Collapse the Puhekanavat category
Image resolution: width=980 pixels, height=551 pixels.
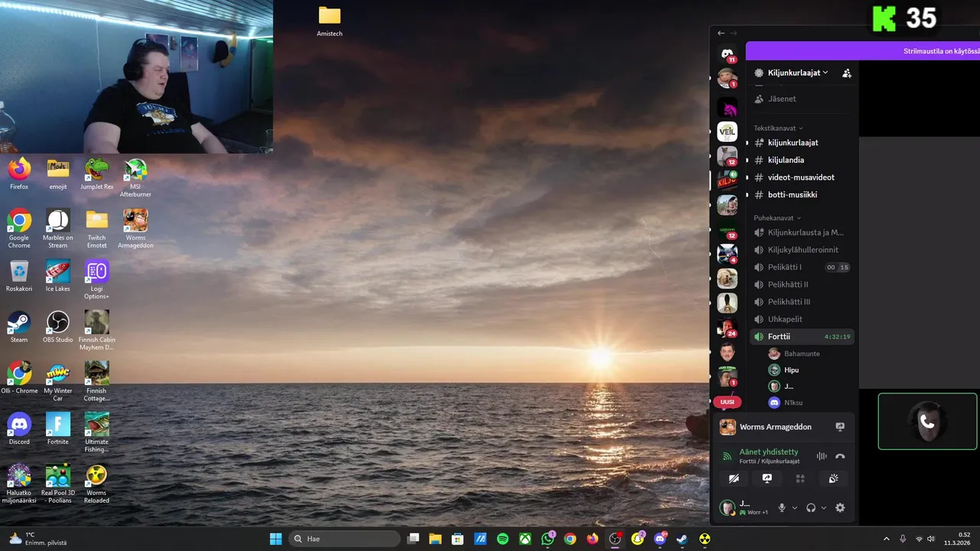click(777, 218)
